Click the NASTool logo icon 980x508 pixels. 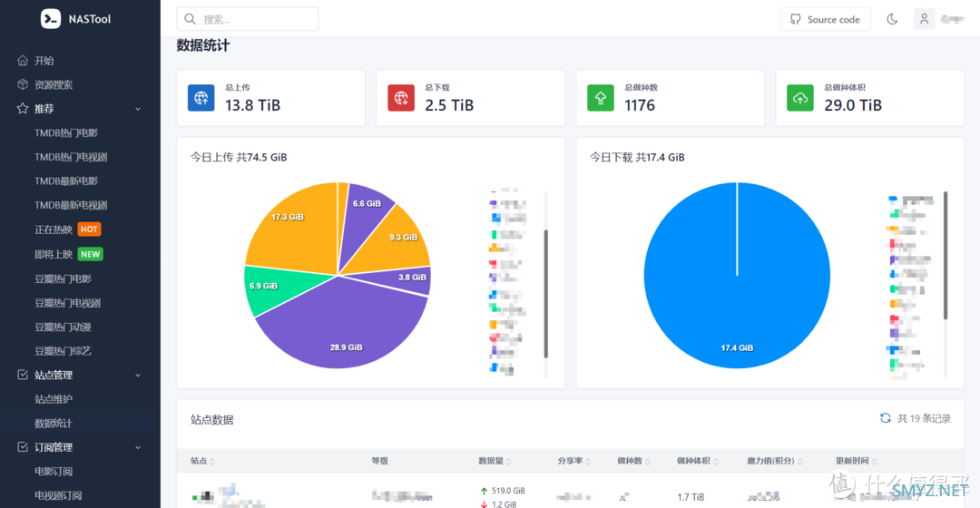click(x=51, y=19)
